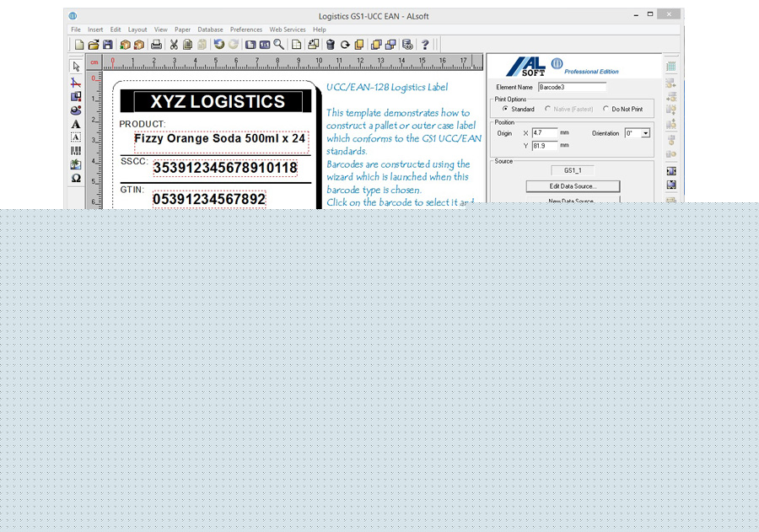Select the Standard print option
The width and height of the screenshot is (759, 532).
pyautogui.click(x=506, y=109)
